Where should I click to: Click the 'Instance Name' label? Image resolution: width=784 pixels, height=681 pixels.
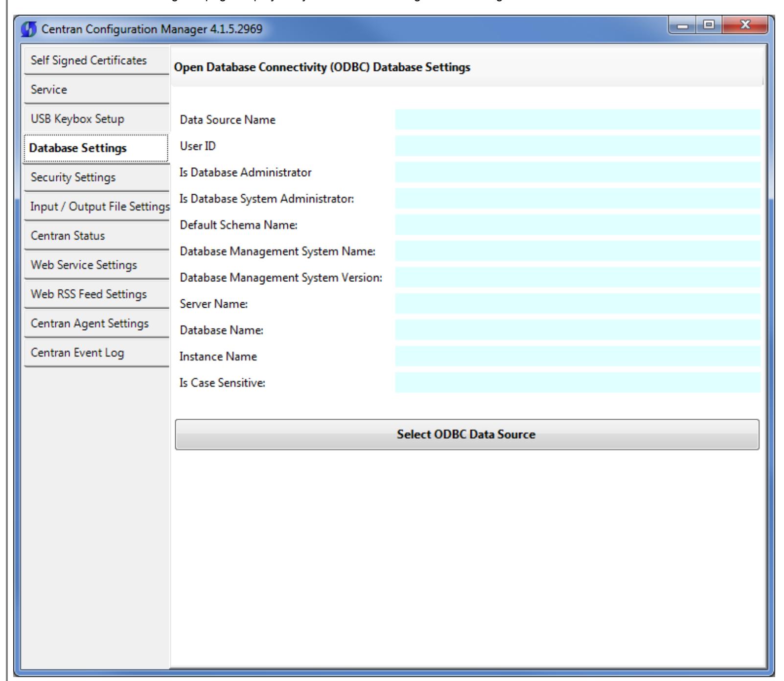point(218,357)
